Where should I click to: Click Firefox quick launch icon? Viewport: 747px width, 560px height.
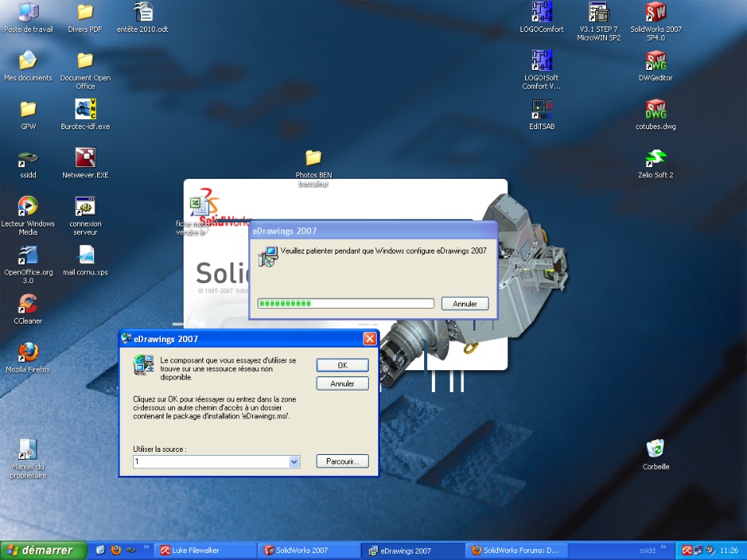[x=116, y=551]
